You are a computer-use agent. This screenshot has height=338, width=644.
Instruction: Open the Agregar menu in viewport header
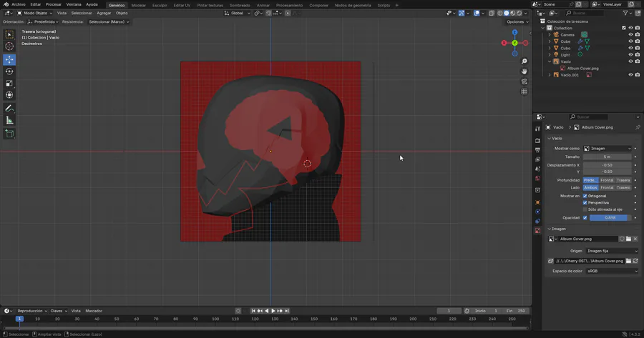point(104,13)
